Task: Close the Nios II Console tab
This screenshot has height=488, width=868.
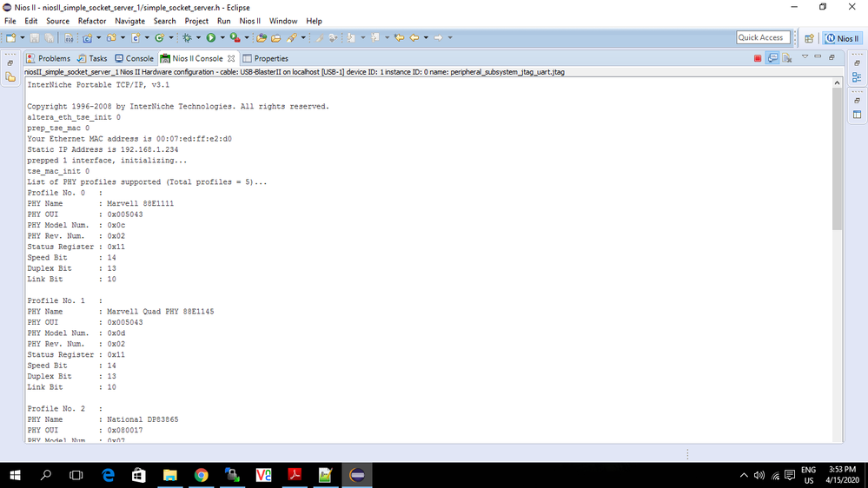Action: click(x=231, y=59)
